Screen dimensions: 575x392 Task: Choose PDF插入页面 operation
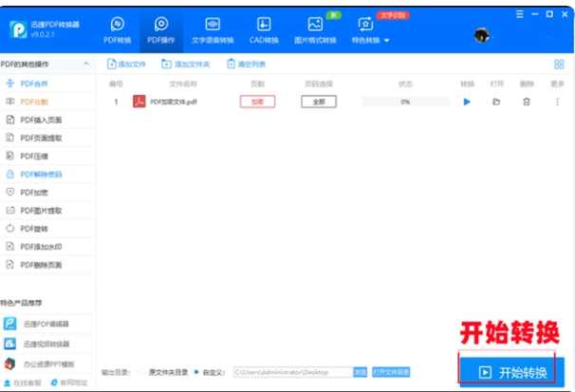47,120
